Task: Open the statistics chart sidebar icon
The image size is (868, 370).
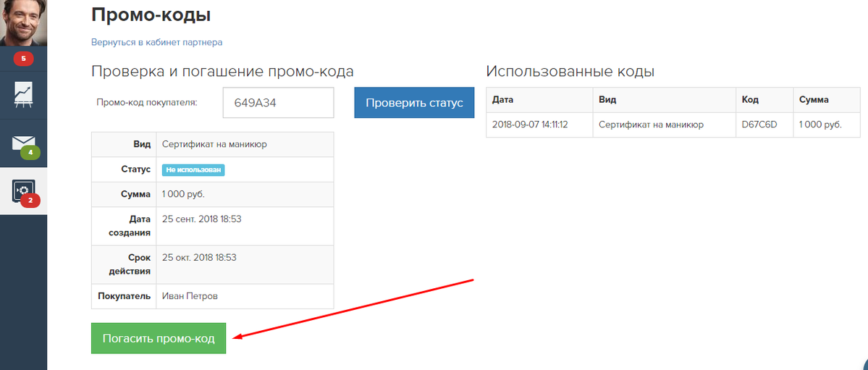Action: (x=23, y=95)
